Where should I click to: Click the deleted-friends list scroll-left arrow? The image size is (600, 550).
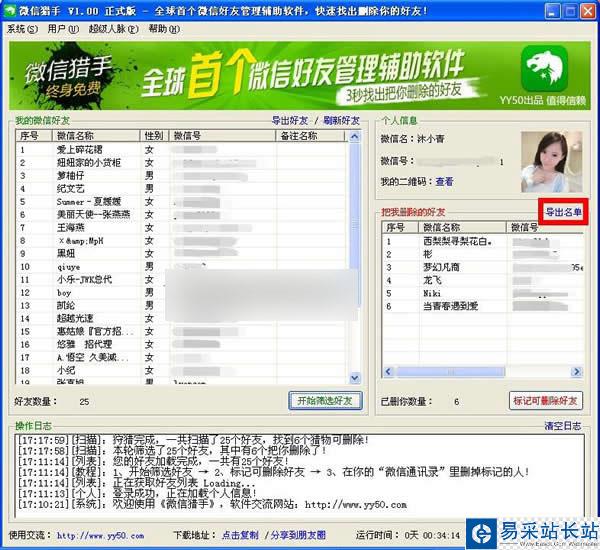pos(388,372)
